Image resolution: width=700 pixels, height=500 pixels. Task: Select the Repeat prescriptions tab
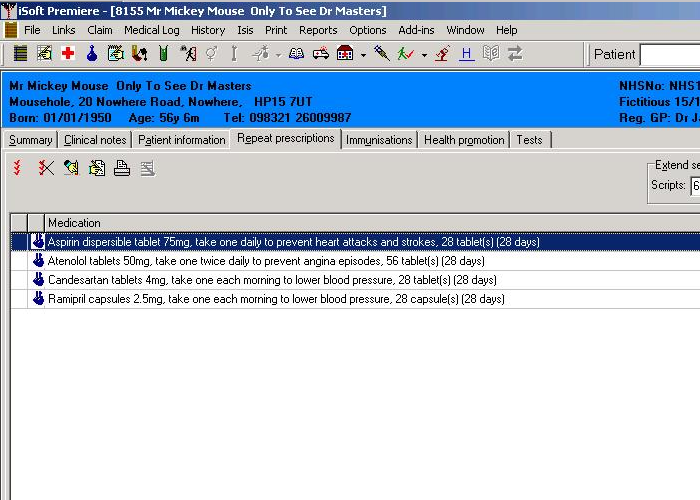(286, 138)
